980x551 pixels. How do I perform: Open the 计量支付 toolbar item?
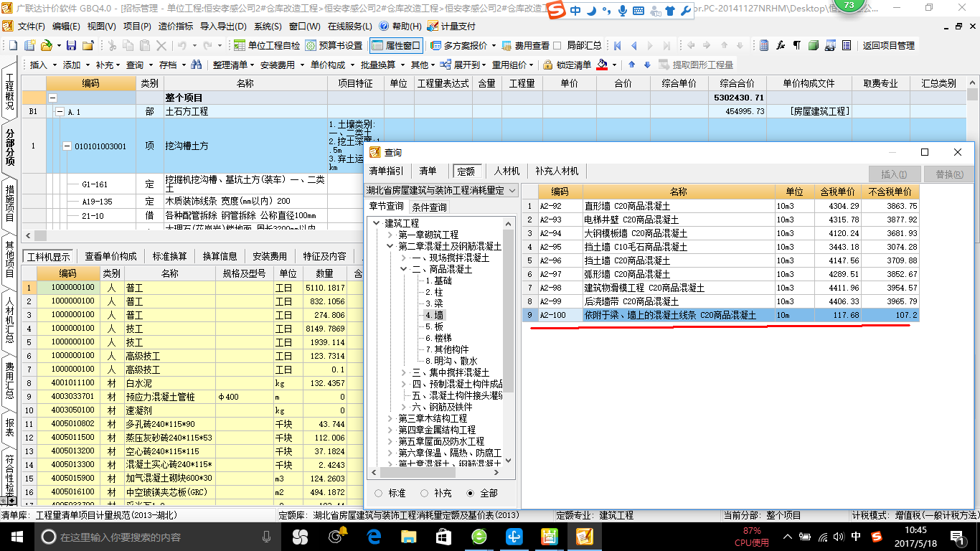click(451, 26)
